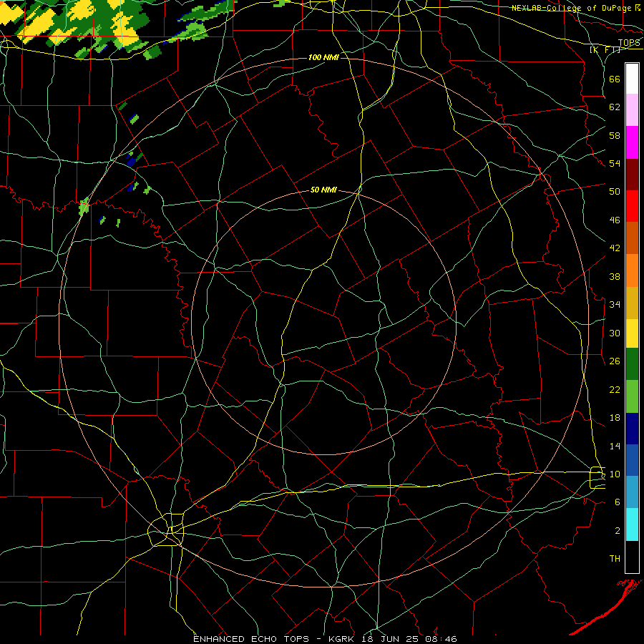Click the TH threshold label in legend
644x644 pixels.
coord(615,559)
